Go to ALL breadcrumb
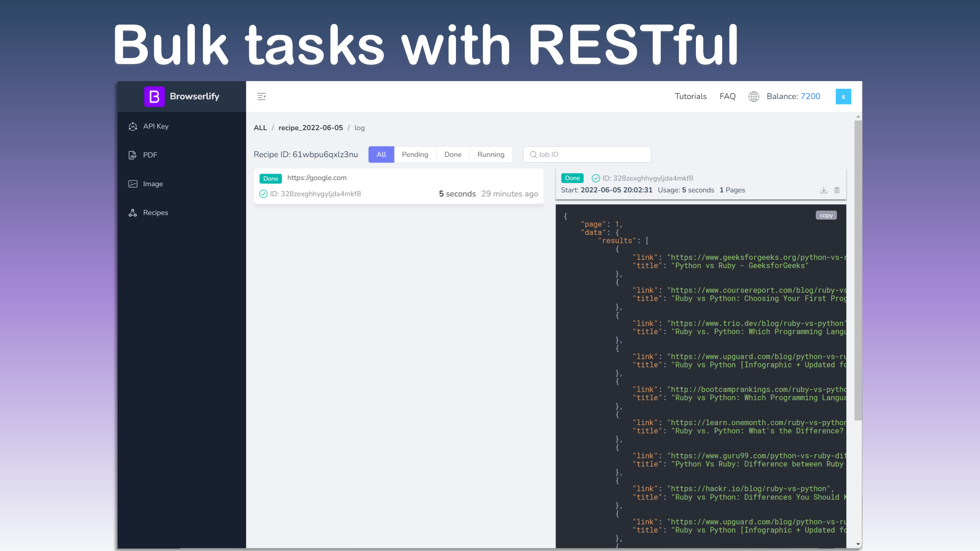Viewport: 980px width, 551px height. [260, 128]
